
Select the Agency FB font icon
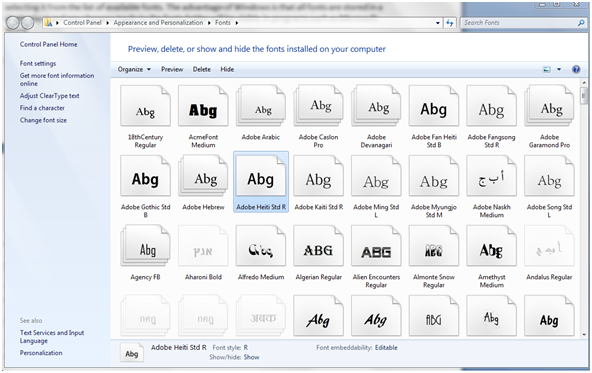click(145, 246)
